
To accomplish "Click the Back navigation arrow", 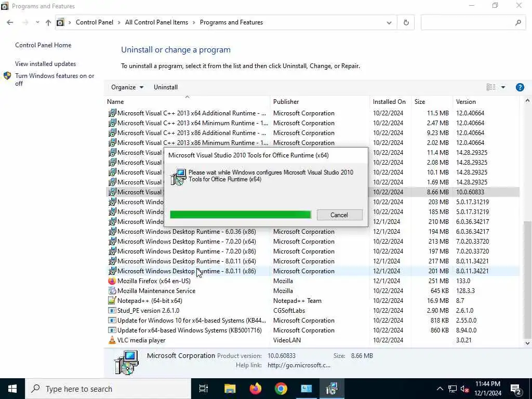I will pyautogui.click(x=10, y=22).
